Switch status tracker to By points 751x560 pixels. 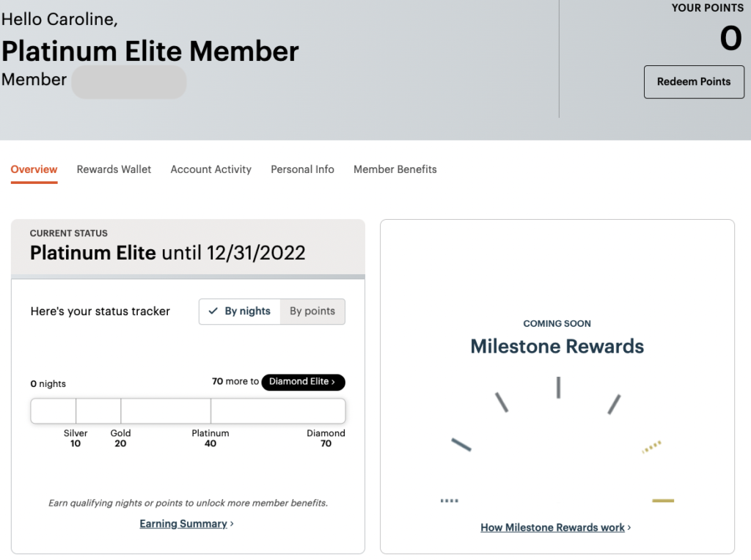312,312
